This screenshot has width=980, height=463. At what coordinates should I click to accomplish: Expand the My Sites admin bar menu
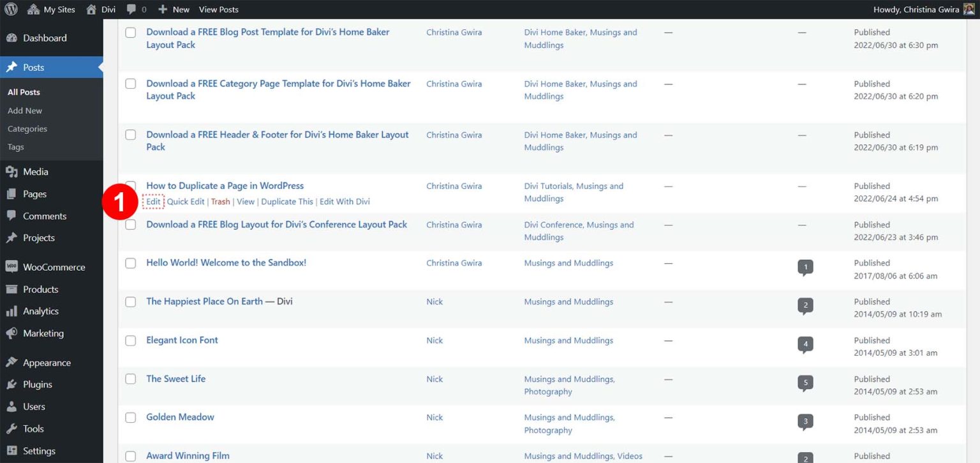tap(50, 9)
